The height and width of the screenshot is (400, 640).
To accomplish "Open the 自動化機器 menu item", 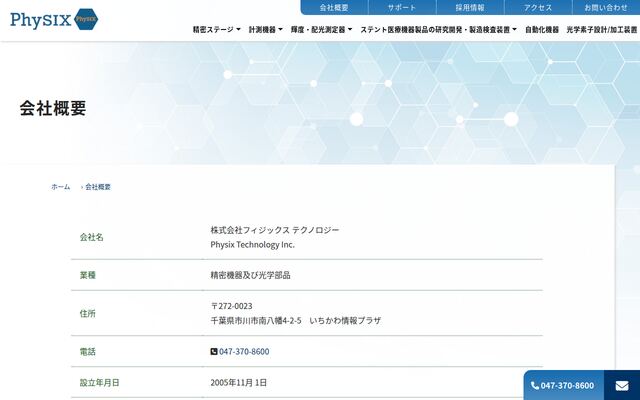I will [542, 29].
